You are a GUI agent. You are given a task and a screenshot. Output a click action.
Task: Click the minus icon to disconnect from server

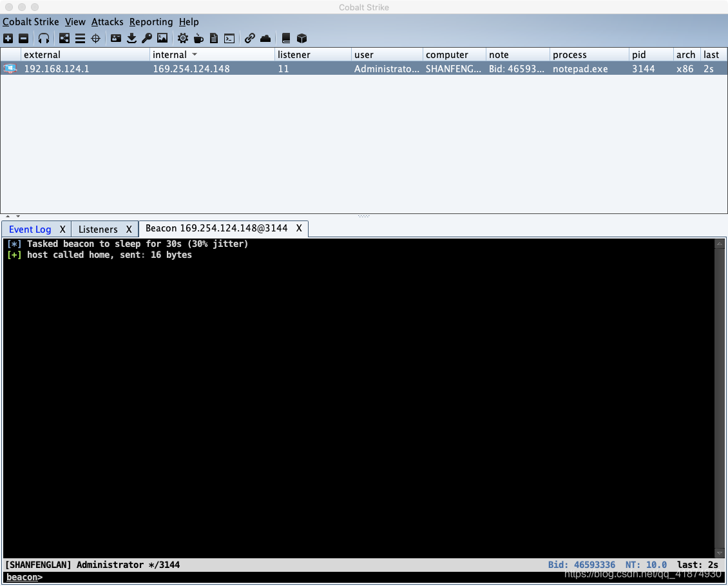(x=24, y=39)
